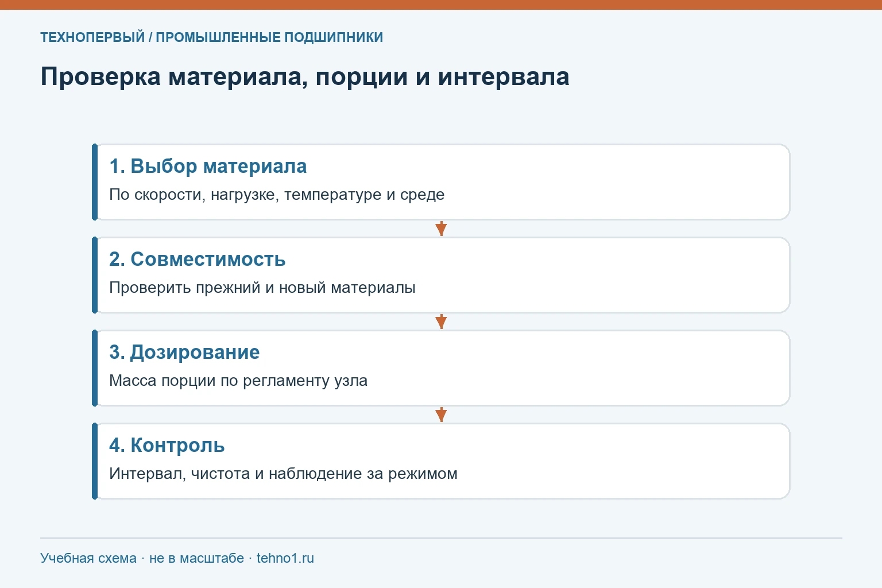Click the step title '1. Выбор материала'
The width and height of the screenshot is (882, 588).
pos(208,166)
